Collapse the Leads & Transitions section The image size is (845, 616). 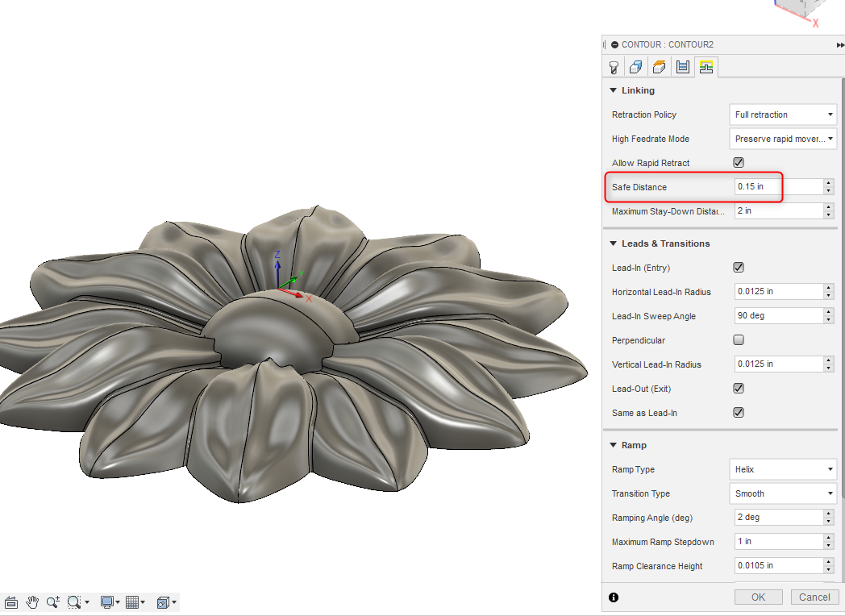(x=613, y=243)
